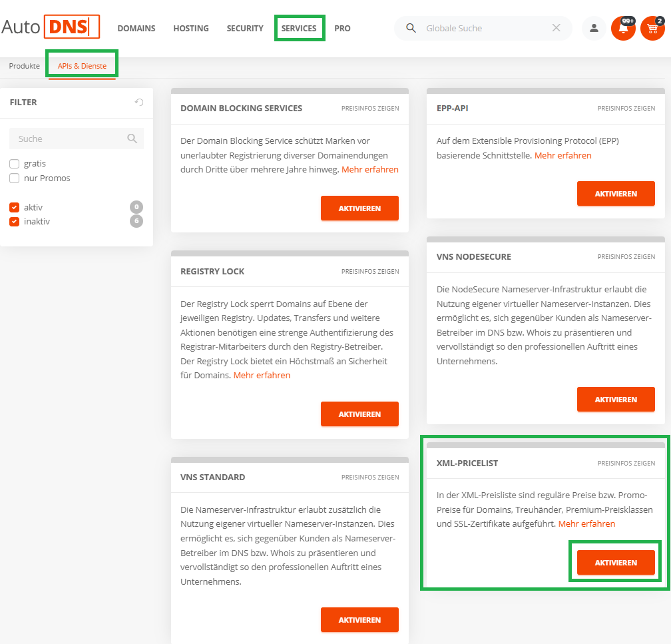Enable the nur Promos checkbox
This screenshot has height=644, width=671.
[14, 178]
